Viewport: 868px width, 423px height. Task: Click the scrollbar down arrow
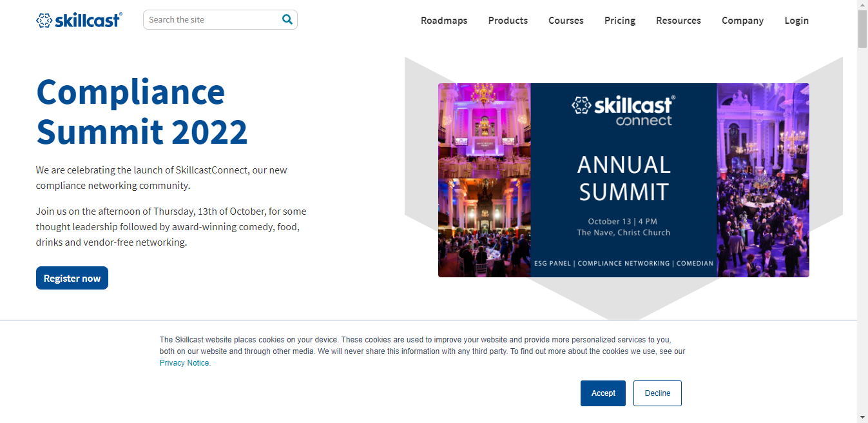(862, 417)
